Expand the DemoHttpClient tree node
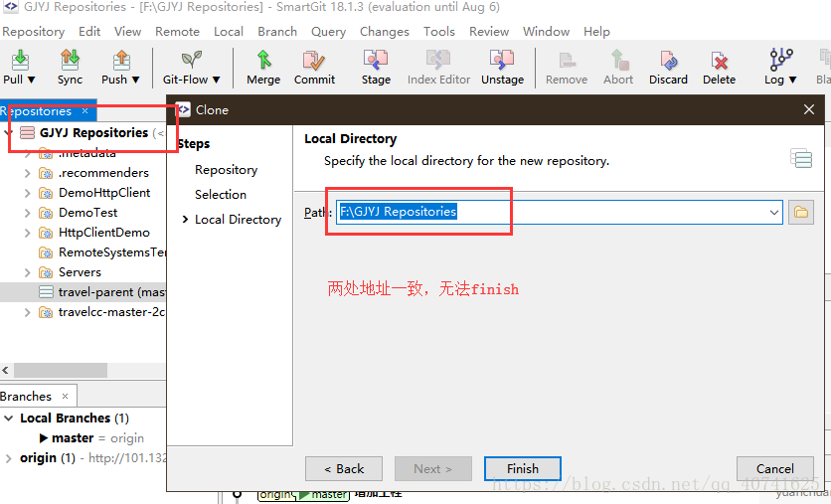831x504 pixels. coord(28,193)
